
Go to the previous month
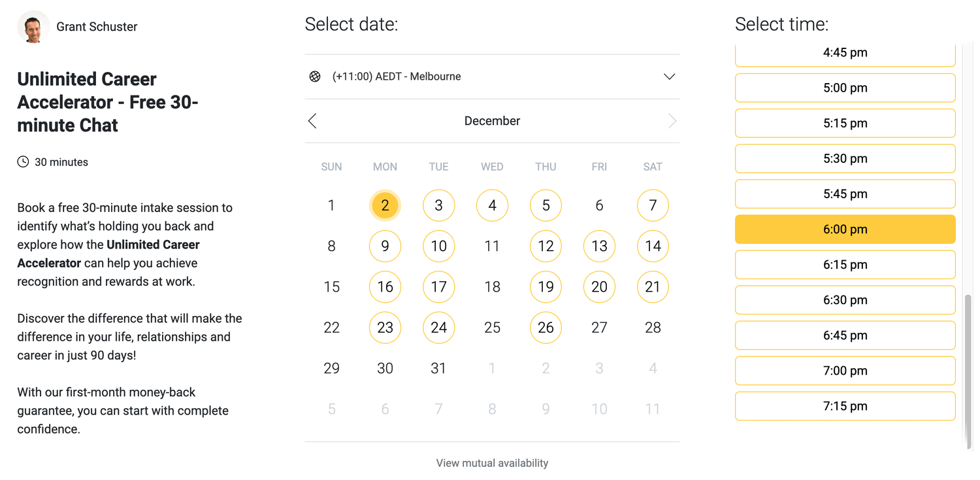312,121
